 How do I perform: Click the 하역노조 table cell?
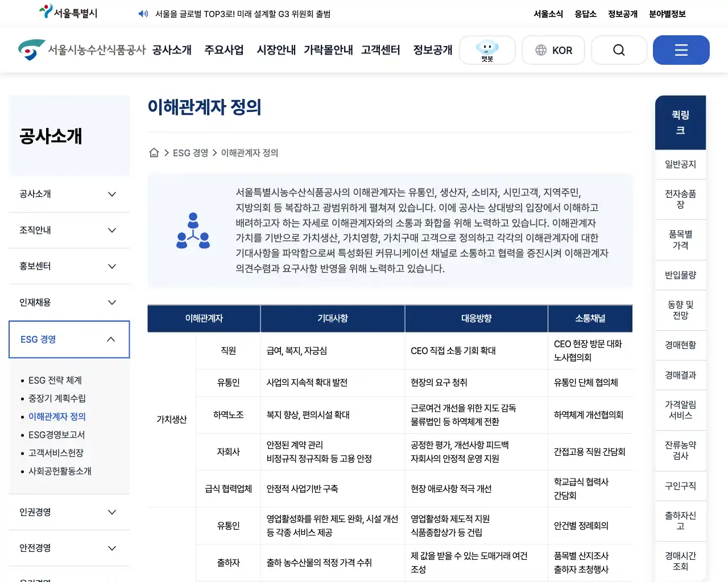(x=229, y=415)
